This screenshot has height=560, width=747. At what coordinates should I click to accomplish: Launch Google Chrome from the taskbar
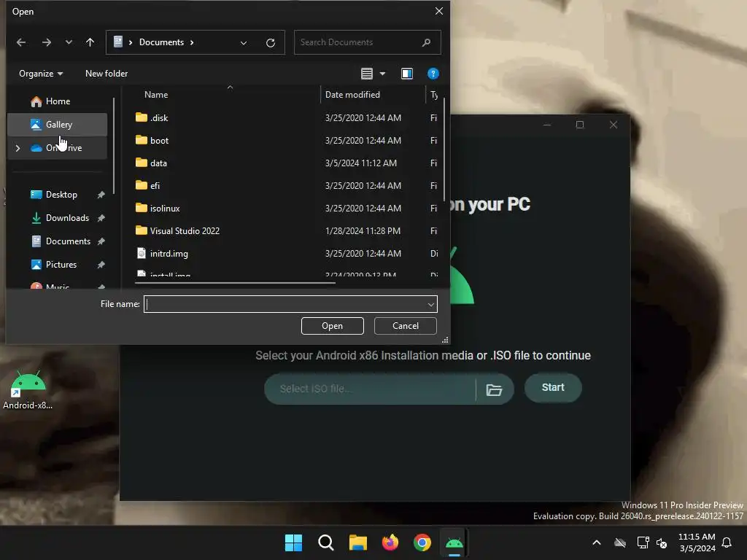coord(422,542)
